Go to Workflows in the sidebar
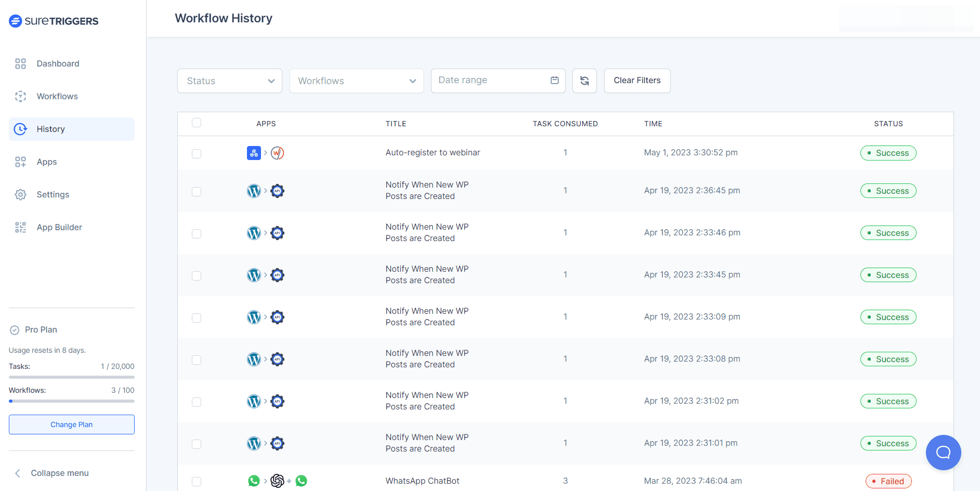The height and width of the screenshot is (491, 980). click(x=57, y=96)
